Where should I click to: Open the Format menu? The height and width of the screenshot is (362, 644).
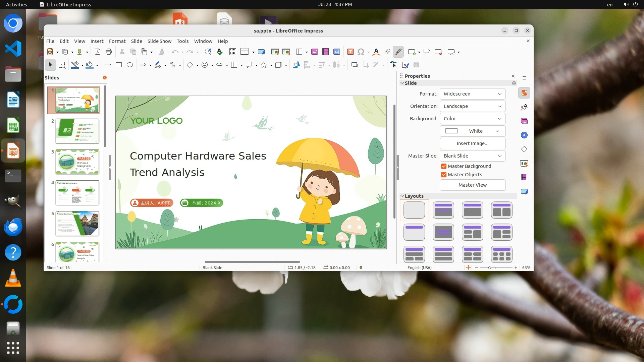(117, 41)
